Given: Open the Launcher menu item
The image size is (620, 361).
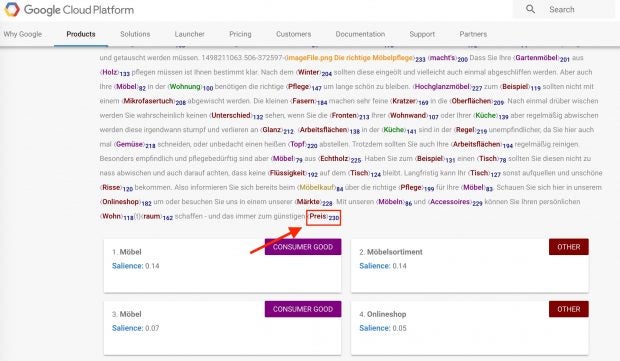Looking at the screenshot, I should click(189, 34).
